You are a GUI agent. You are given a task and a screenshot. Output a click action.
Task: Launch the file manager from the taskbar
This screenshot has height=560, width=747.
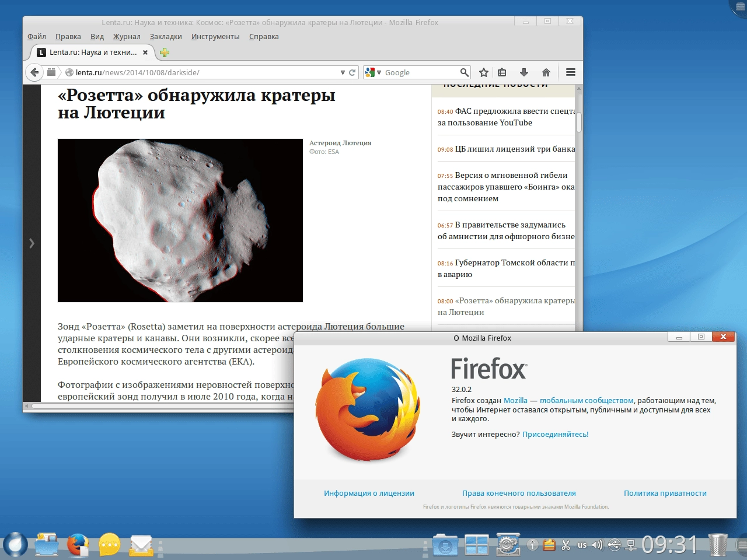point(47,545)
